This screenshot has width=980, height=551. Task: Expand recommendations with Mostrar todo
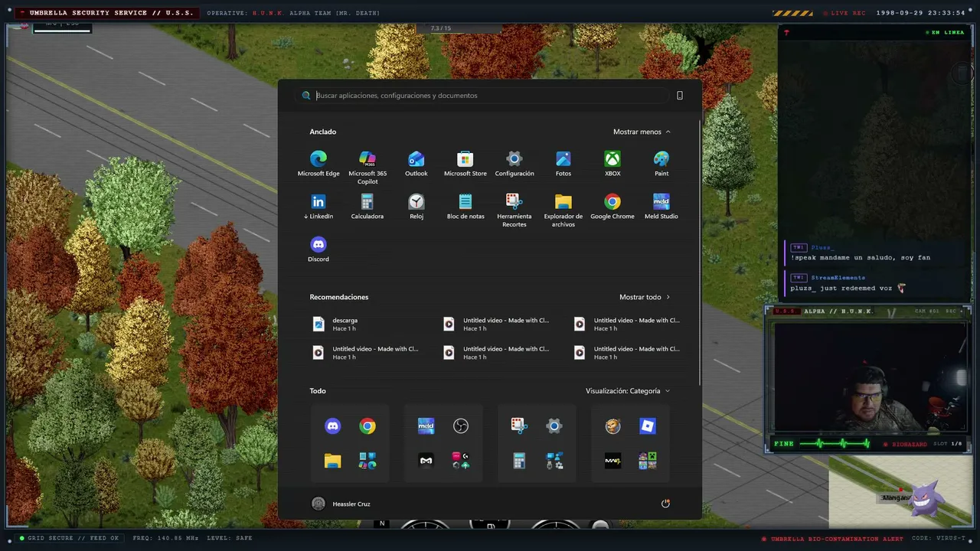click(645, 297)
